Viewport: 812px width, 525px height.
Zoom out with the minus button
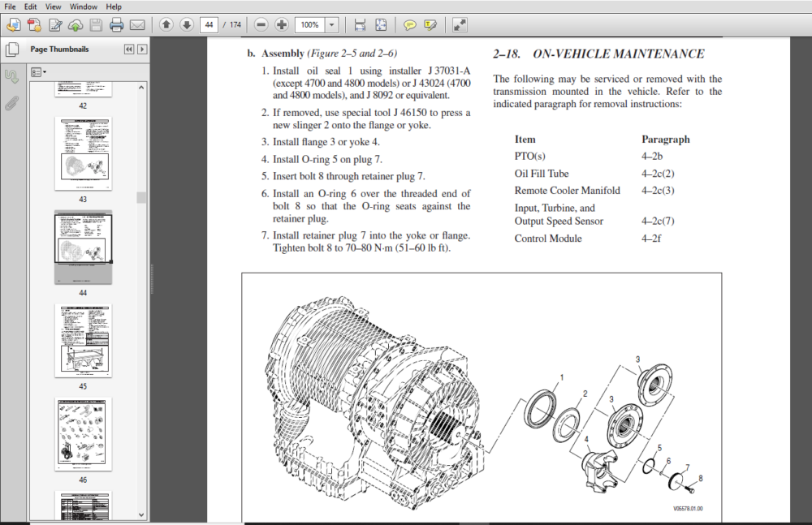(261, 24)
